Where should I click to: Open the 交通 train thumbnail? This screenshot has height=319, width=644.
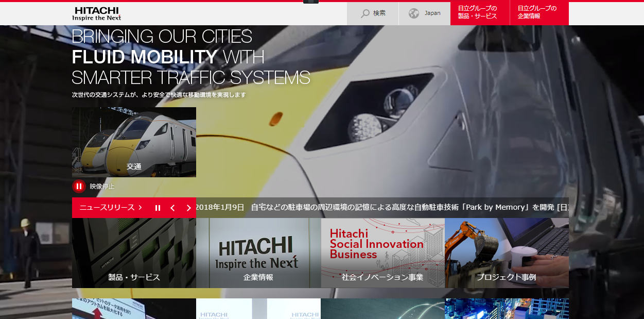tap(134, 142)
